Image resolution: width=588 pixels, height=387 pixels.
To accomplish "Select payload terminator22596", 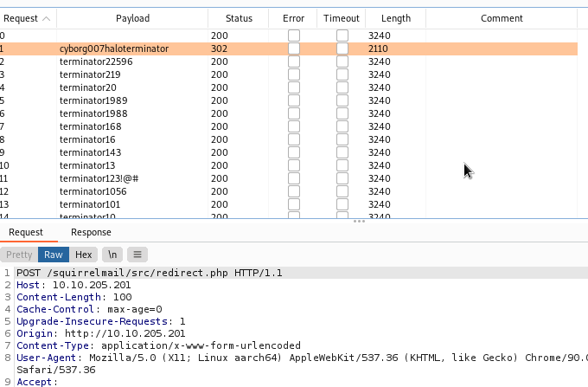I will point(96,61).
